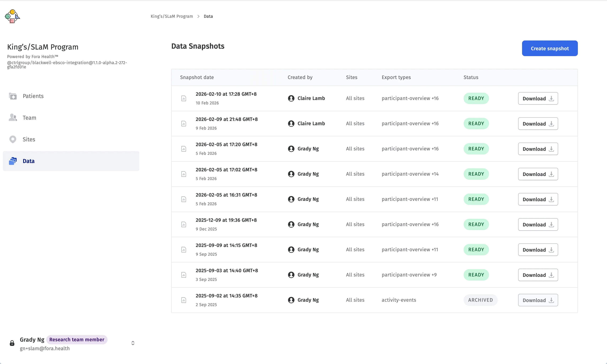This screenshot has width=607, height=364.
Task: Click the breadcrumb chevron separator
Action: click(x=198, y=17)
